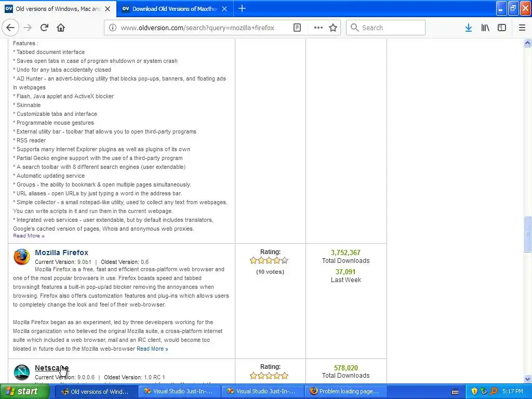This screenshot has height=399, width=532.
Task: Open first Visual Studio Just-In taskbar item
Action: pyautogui.click(x=179, y=392)
